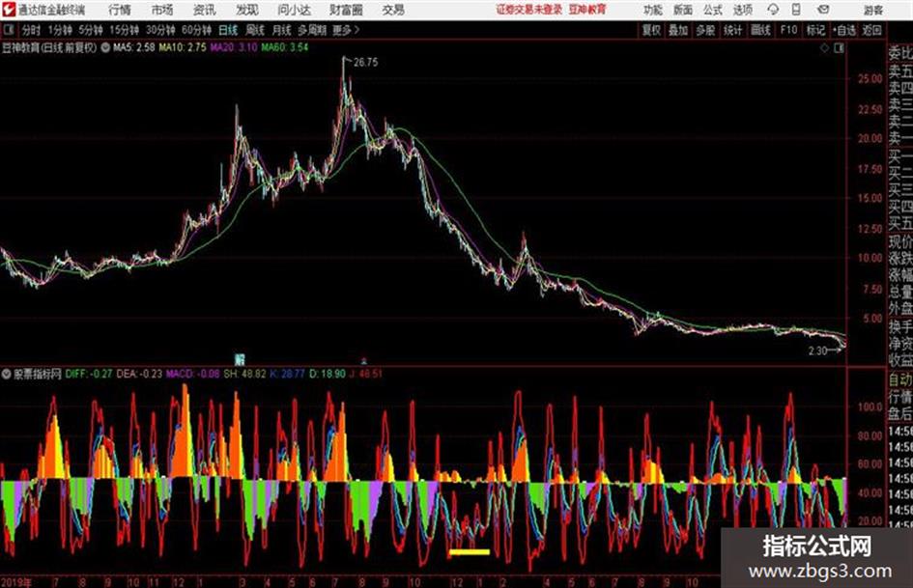Click the red 豆神教育 link in title bar
The image size is (913, 588).
coord(587,10)
